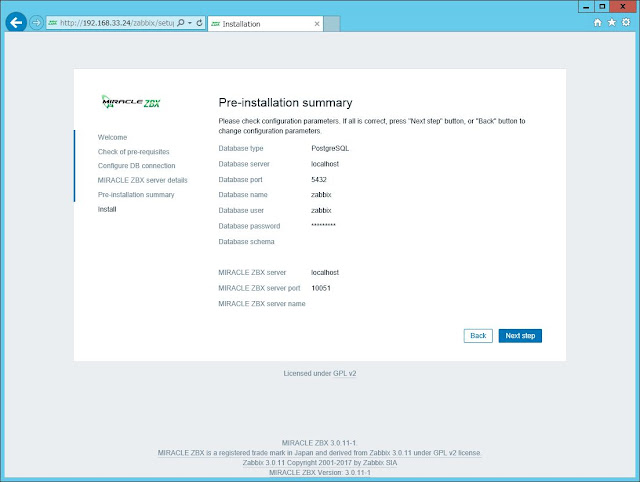This screenshot has width=640, height=482.
Task: Open the browser Home icon
Action: 598,22
